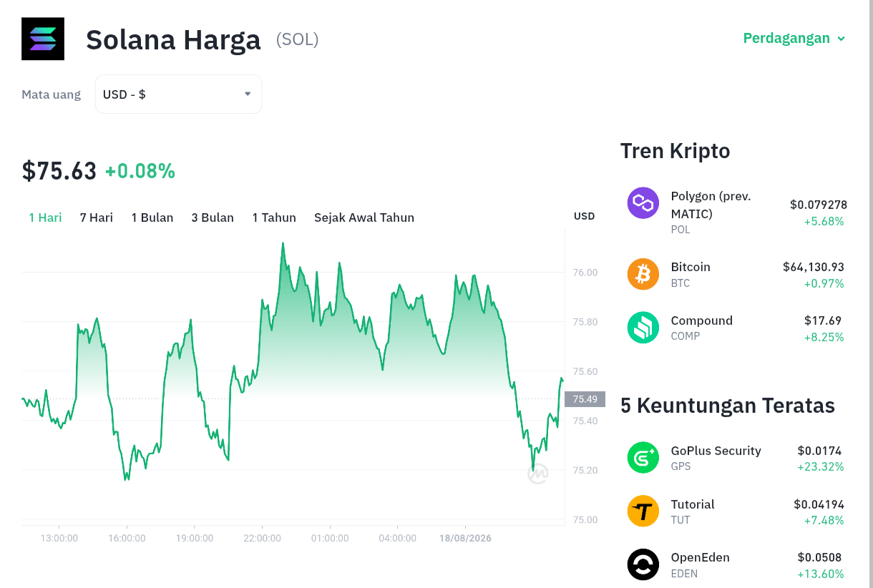Image resolution: width=873 pixels, height=588 pixels.
Task: Click the 75.49 price marker on axis
Action: [x=585, y=399]
